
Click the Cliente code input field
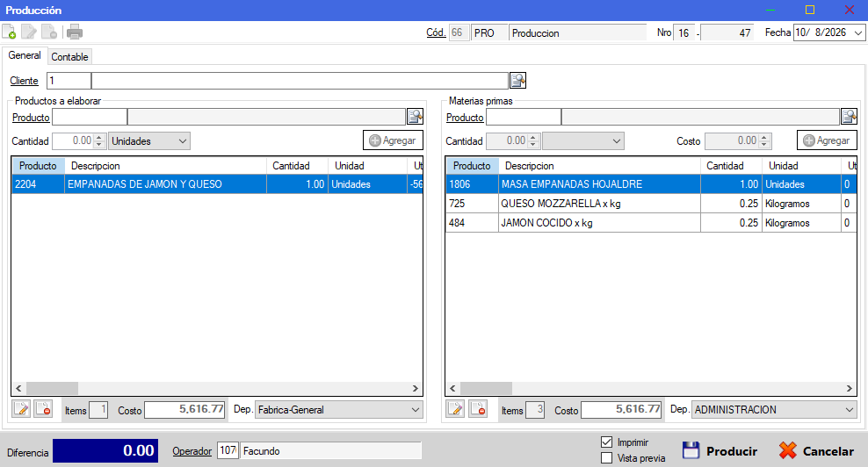pos(69,81)
